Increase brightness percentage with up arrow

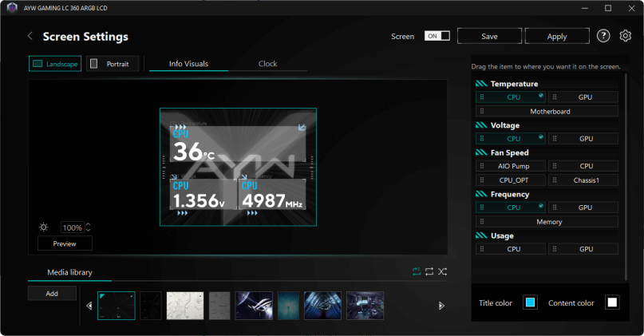(x=88, y=225)
